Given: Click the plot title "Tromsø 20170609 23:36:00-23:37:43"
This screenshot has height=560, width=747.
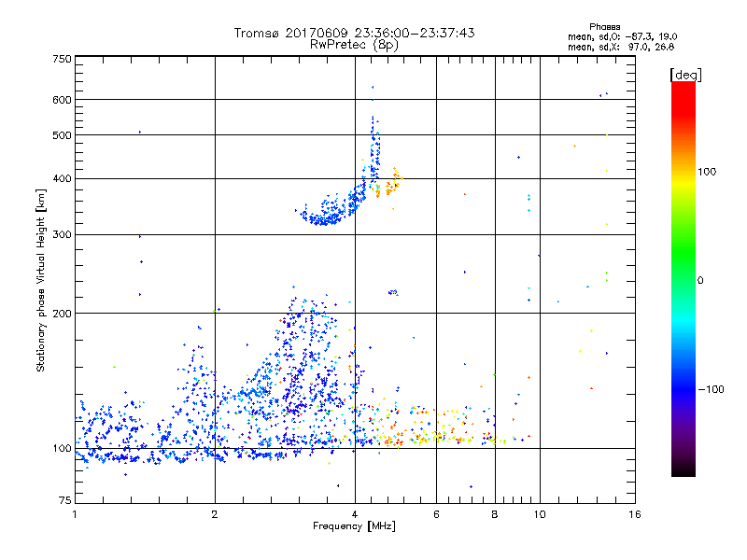Looking at the screenshot, I should coord(354,33).
